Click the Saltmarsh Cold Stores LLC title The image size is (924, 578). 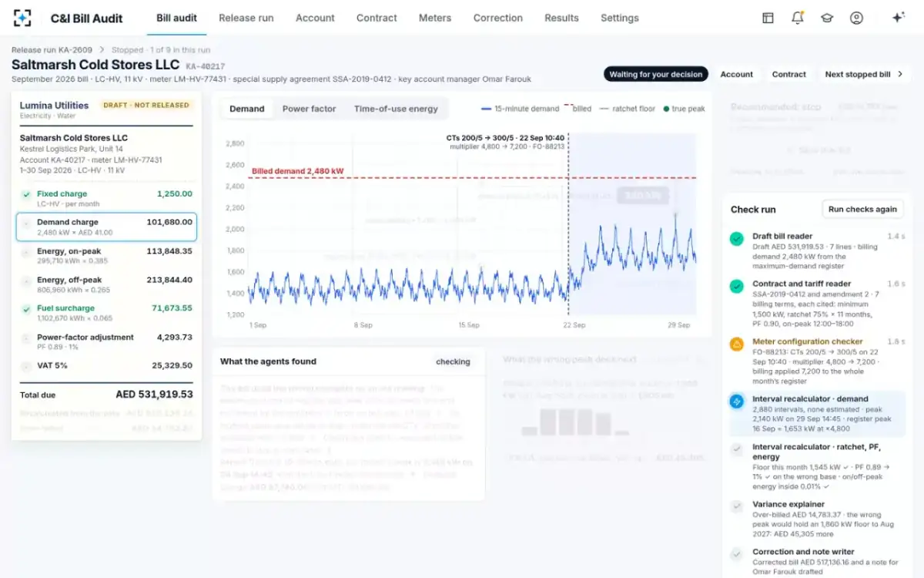[95, 65]
